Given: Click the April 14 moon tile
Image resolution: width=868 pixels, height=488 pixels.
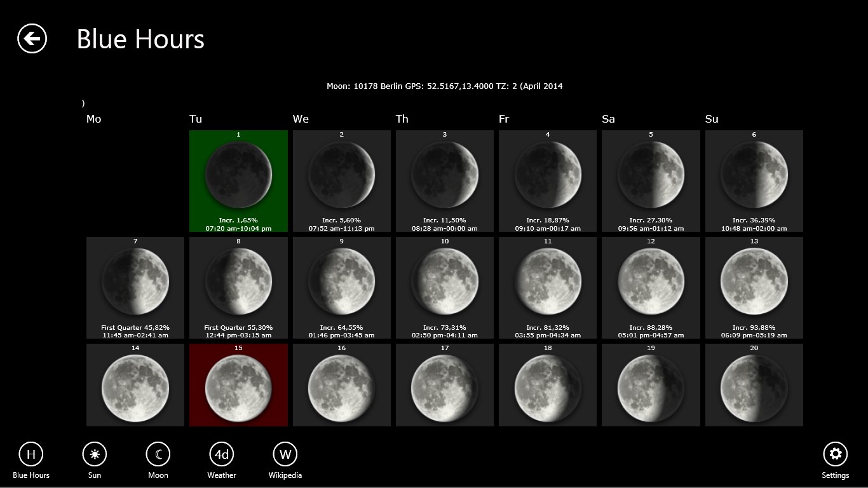Looking at the screenshot, I should [135, 385].
